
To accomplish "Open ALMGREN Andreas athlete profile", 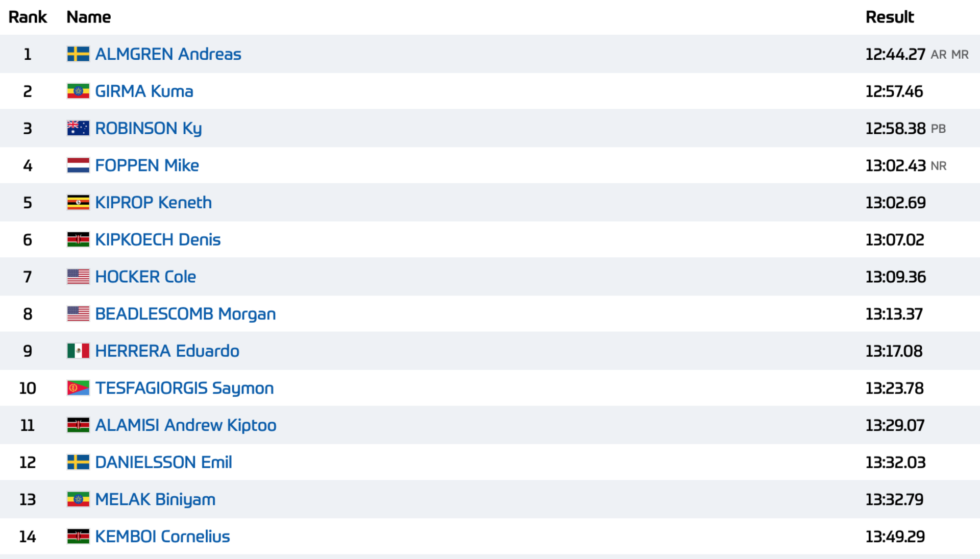I will coord(168,54).
